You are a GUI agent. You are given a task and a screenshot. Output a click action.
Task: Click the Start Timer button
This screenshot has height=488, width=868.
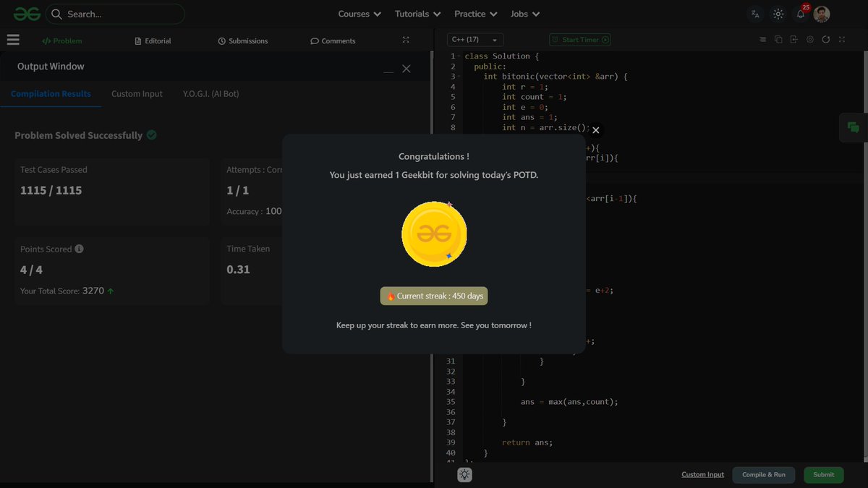point(580,40)
